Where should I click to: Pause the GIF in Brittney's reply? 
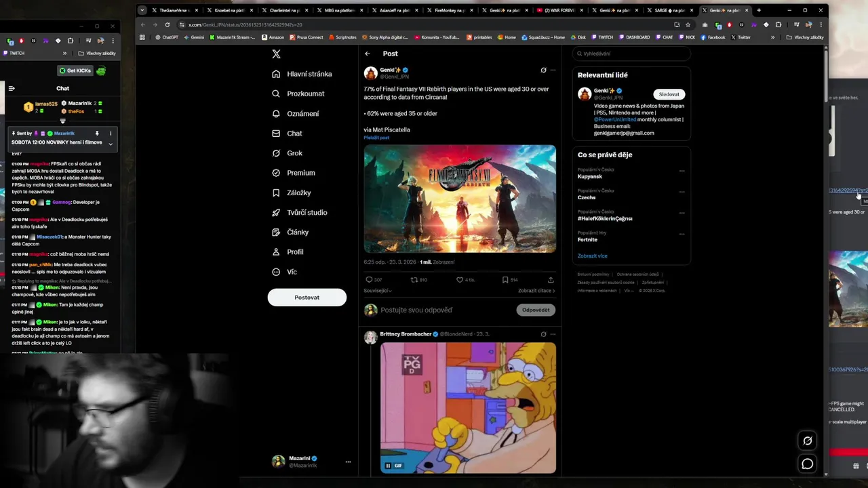tap(388, 466)
